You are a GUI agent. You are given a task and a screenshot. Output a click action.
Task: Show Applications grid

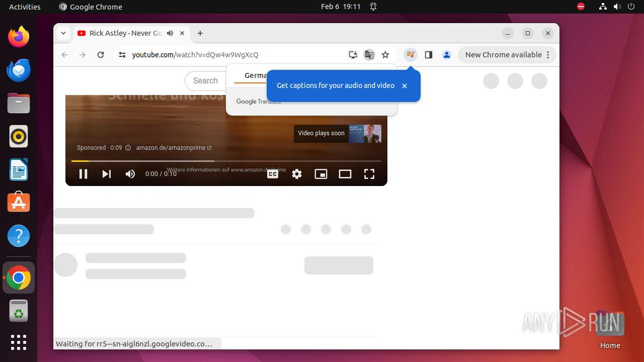(19, 342)
